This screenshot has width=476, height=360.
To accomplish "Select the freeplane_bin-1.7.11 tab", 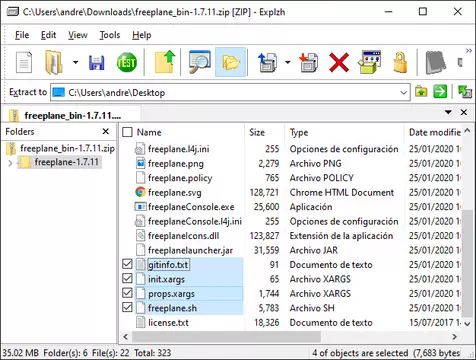I will pyautogui.click(x=71, y=115).
